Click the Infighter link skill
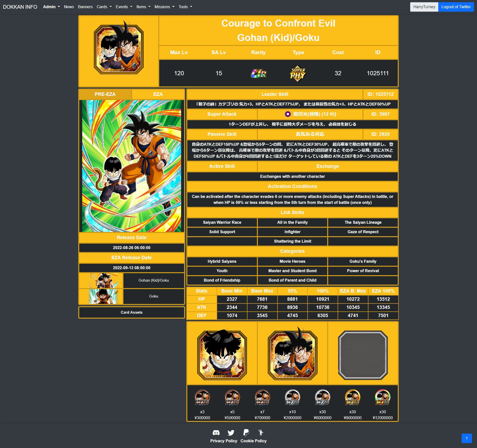Image resolution: width=477 pixels, height=448 pixels. click(292, 232)
